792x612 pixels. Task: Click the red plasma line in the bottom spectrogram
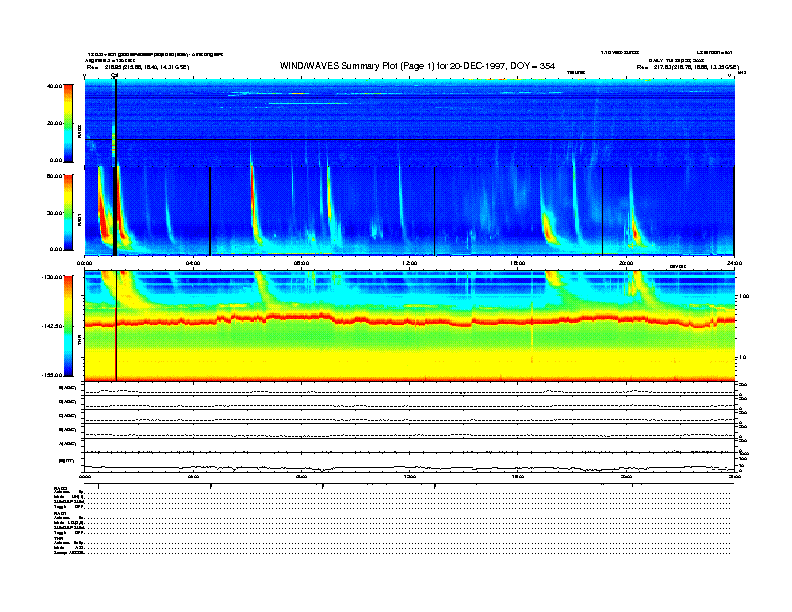(409, 320)
